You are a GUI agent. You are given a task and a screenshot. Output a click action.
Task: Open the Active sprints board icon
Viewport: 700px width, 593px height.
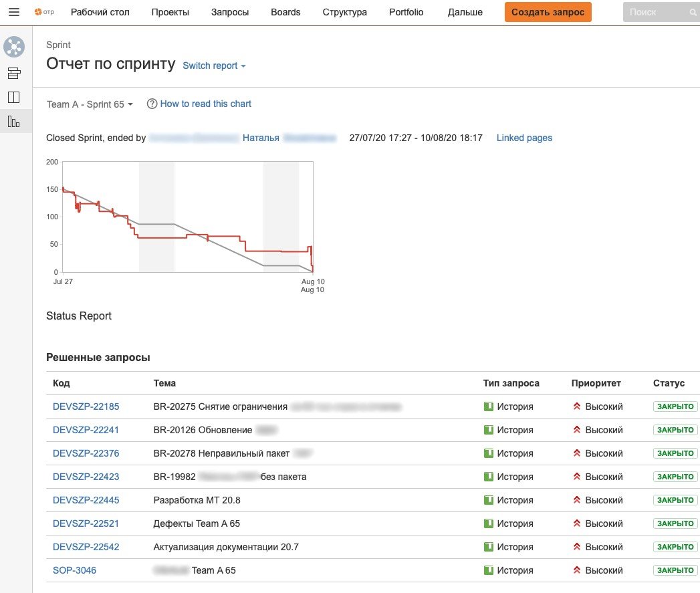coord(14,98)
